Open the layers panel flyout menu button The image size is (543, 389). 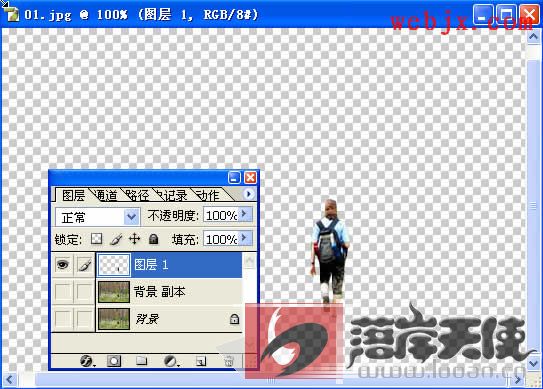coord(248,194)
